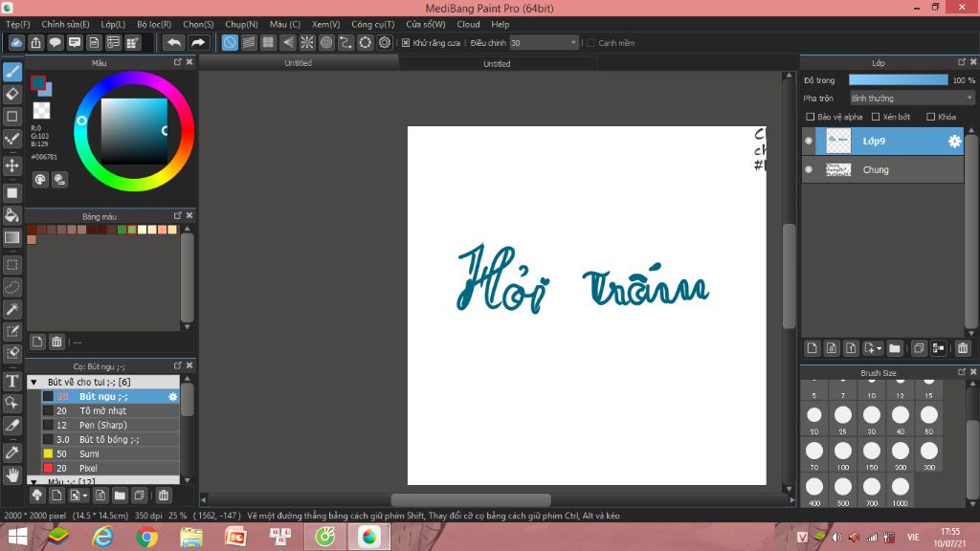This screenshot has width=980, height=551.
Task: Activate the rectangular Select tool
Action: (x=12, y=265)
